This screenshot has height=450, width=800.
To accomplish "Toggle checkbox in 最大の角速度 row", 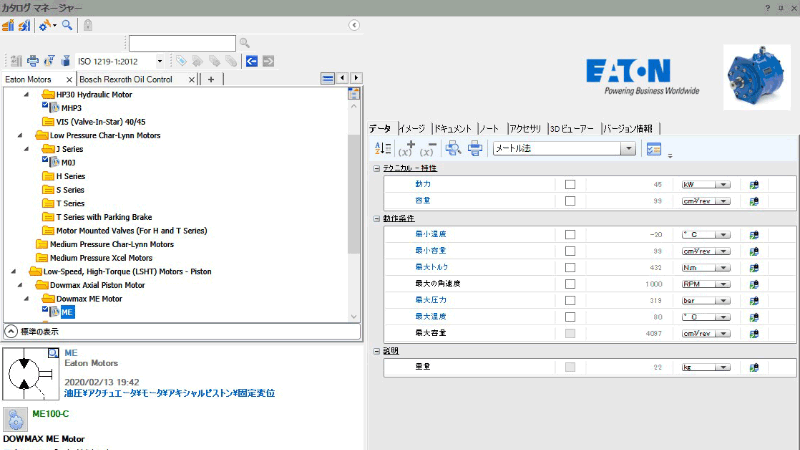I will click(570, 284).
